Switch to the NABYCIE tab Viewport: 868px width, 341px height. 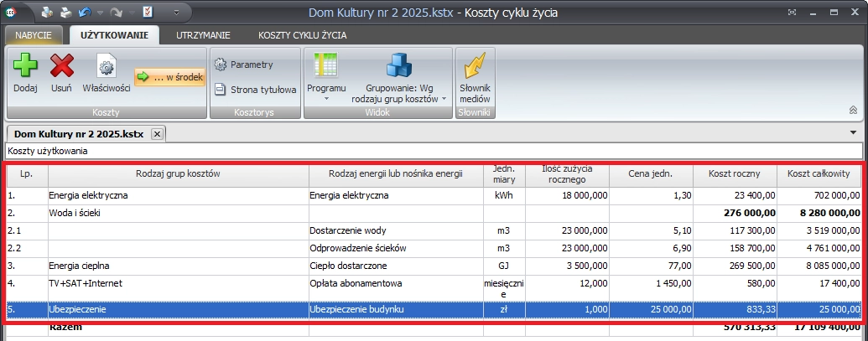[34, 35]
